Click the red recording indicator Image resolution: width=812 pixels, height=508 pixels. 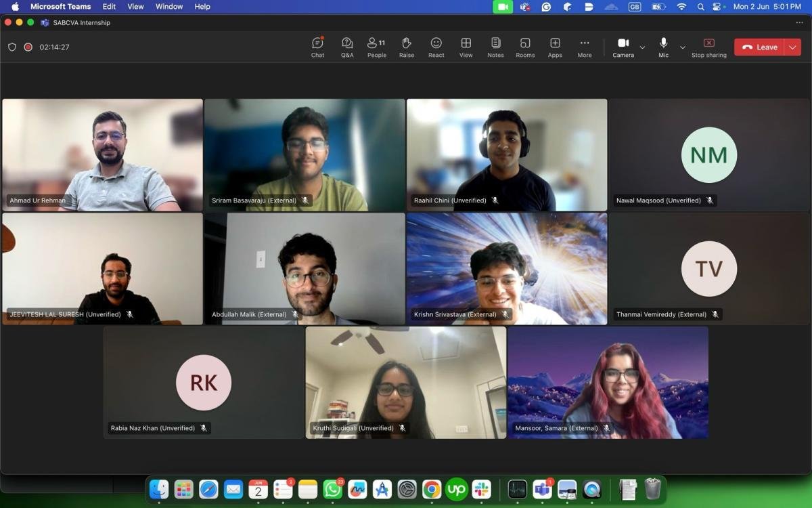click(28, 47)
